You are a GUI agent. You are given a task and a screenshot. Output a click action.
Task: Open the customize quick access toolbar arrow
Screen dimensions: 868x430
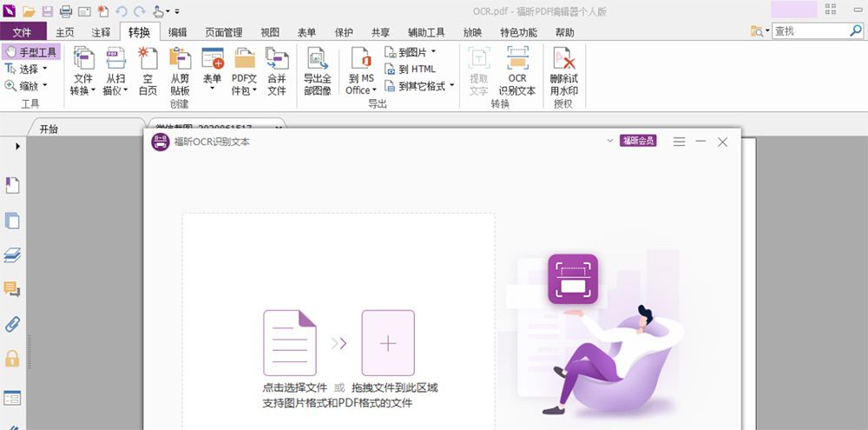point(176,11)
